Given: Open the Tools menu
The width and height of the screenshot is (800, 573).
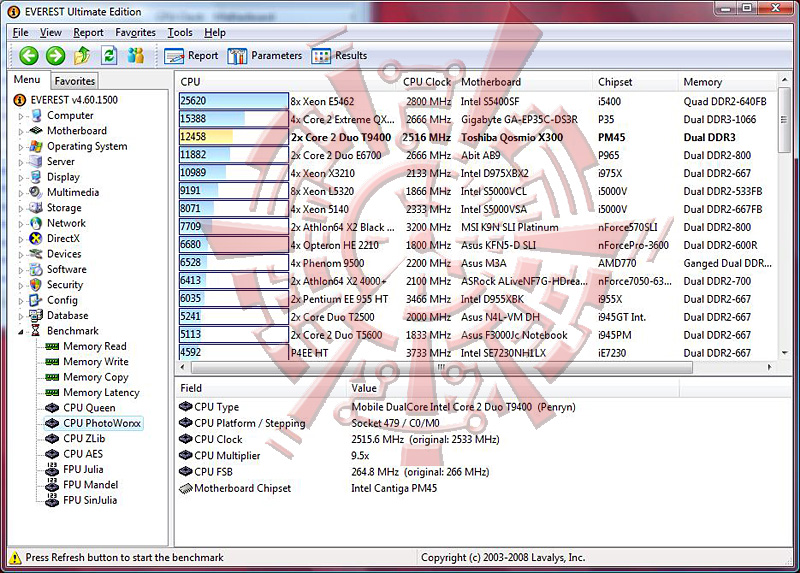Looking at the screenshot, I should click(180, 33).
